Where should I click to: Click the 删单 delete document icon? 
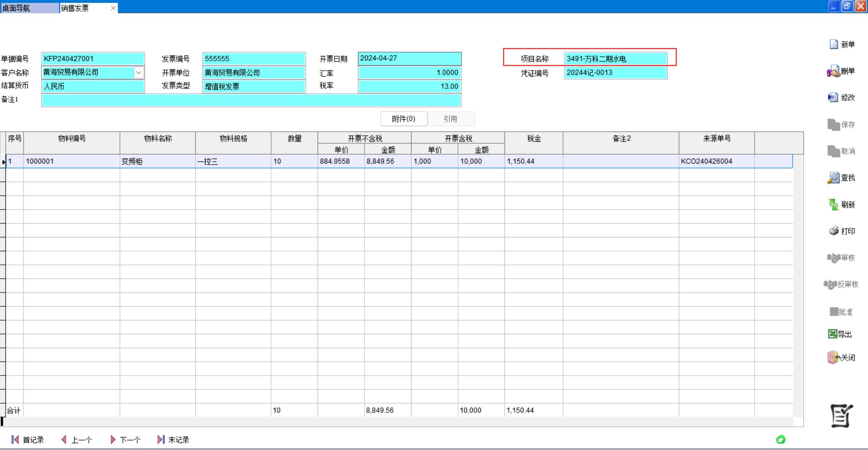pyautogui.click(x=834, y=71)
